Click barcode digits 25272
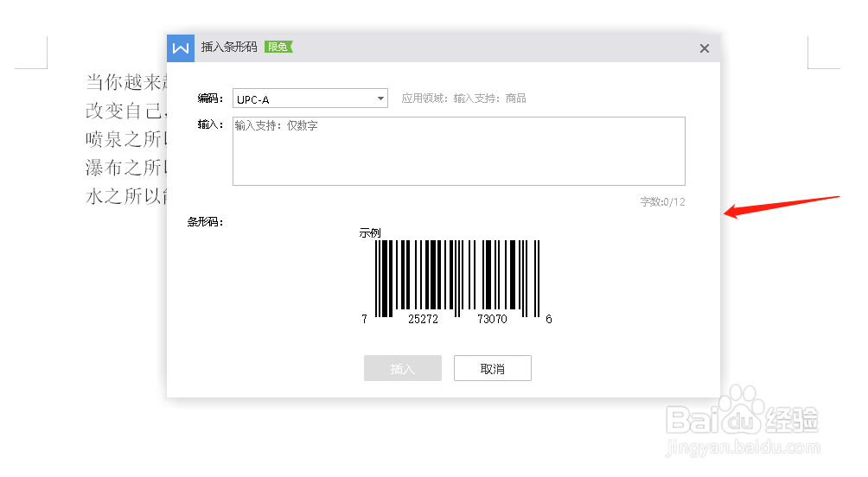 click(x=423, y=319)
